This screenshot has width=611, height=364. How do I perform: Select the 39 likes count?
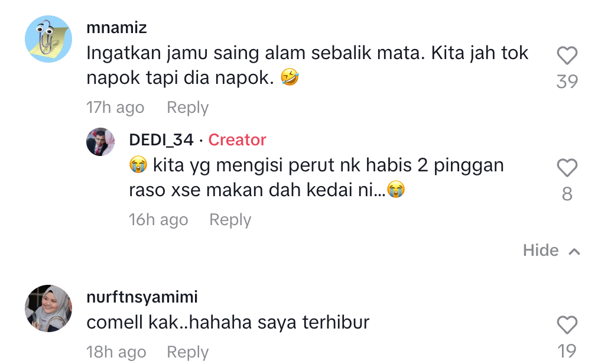567,81
